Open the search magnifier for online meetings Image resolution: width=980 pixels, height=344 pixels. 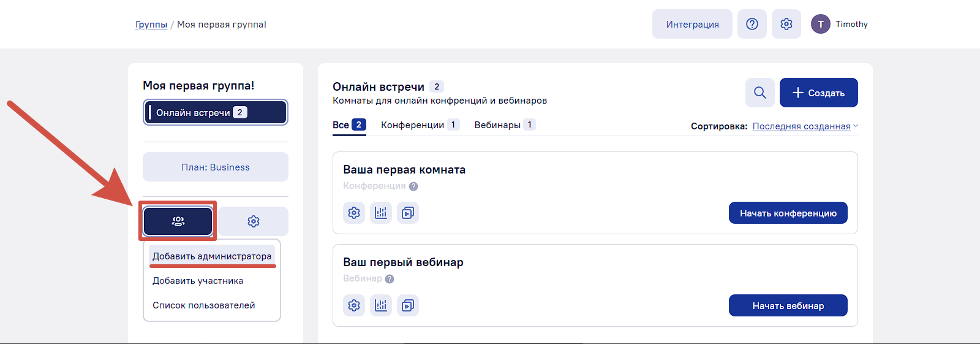tap(760, 93)
